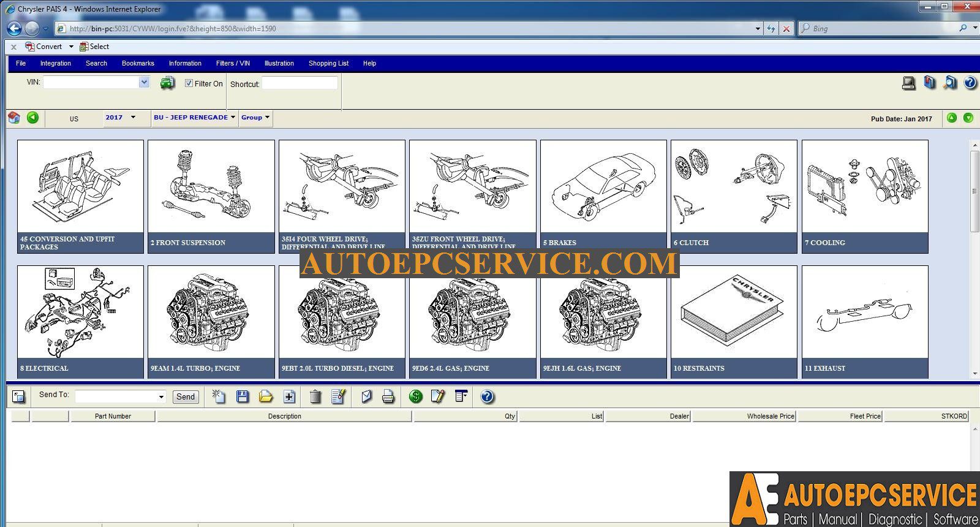Open the 9EAM 1.4L TURBO ENGINE thumbnail
980x527 pixels.
[211, 322]
